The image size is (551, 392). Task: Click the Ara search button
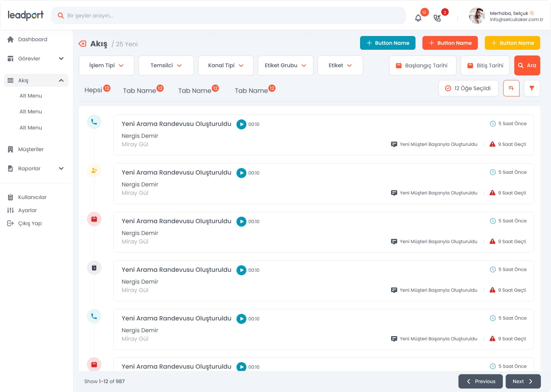[527, 65]
